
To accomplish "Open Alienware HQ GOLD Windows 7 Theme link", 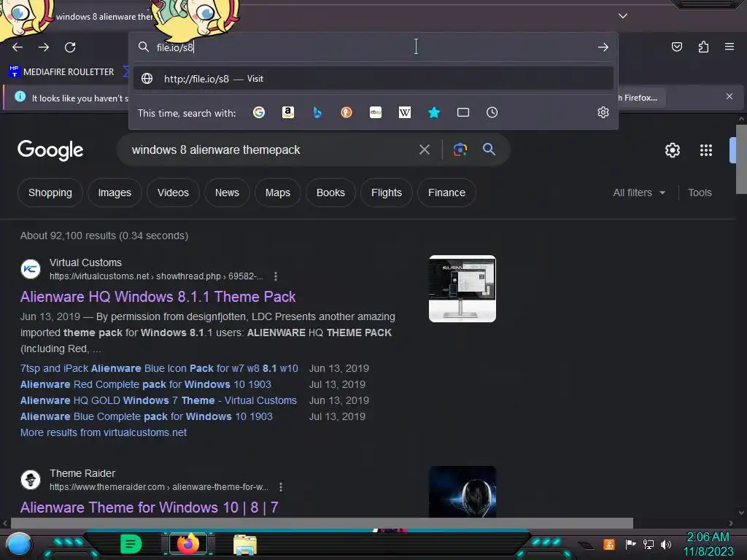I will point(158,400).
